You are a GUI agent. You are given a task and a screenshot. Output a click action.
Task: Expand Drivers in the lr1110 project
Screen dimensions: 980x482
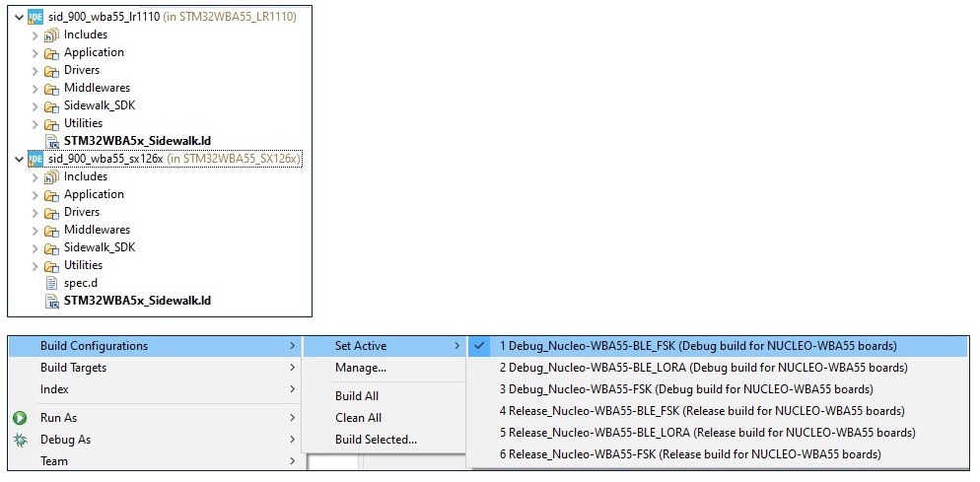click(35, 70)
